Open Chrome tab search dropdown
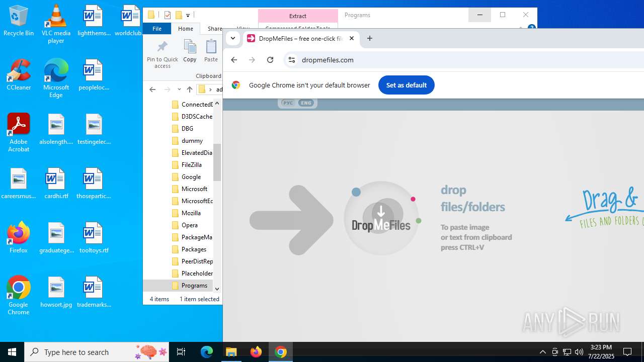Viewport: 644px width, 362px height. 233,38
